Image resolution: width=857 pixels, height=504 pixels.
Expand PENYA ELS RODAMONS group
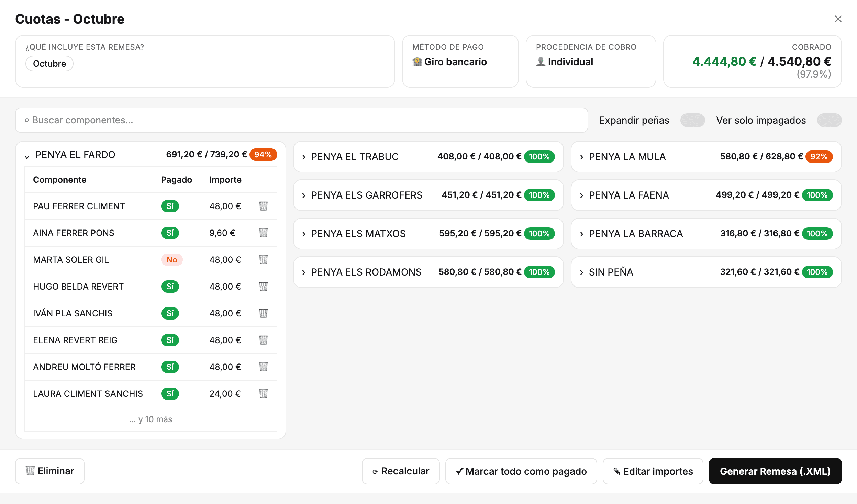pyautogui.click(x=428, y=272)
